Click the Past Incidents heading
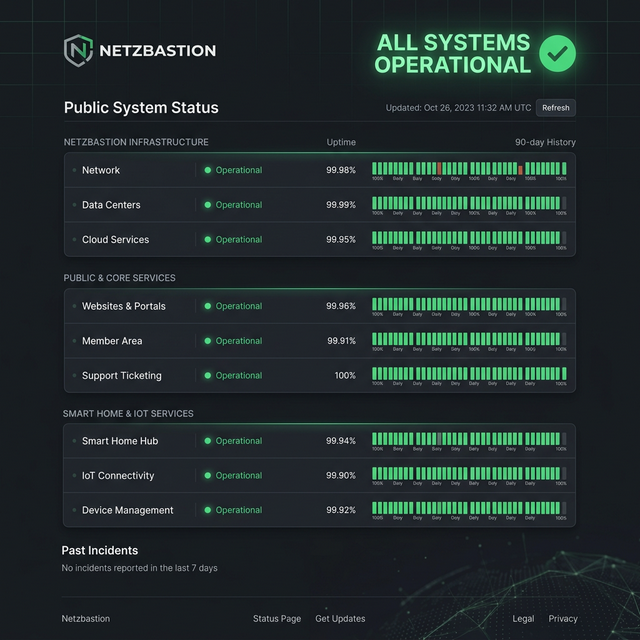This screenshot has height=640, width=640. [x=100, y=551]
